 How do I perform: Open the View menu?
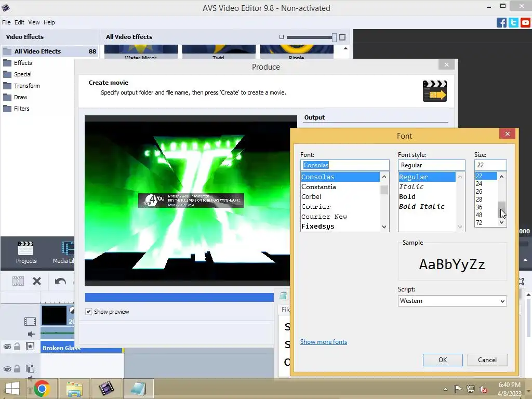click(34, 22)
